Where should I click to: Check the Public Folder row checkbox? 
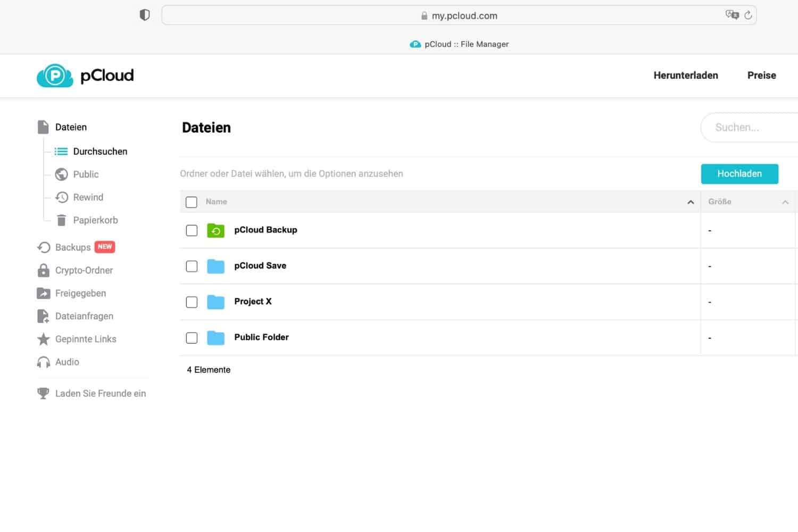192,338
